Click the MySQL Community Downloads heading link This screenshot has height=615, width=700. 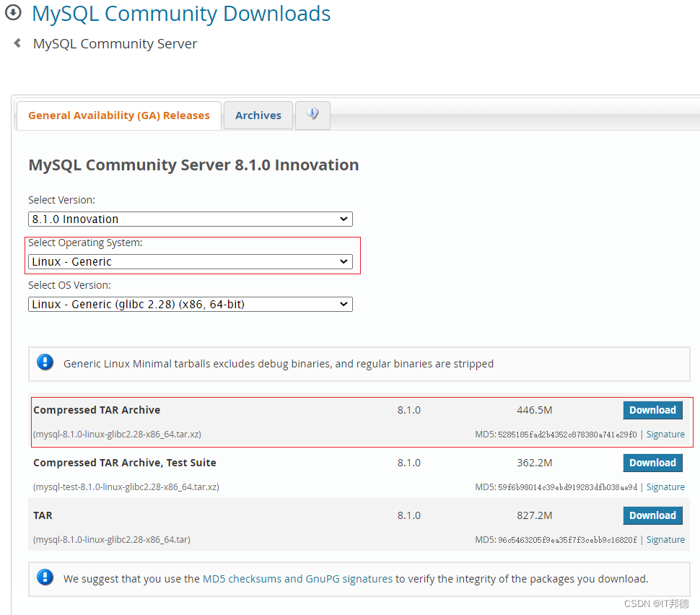tap(181, 14)
